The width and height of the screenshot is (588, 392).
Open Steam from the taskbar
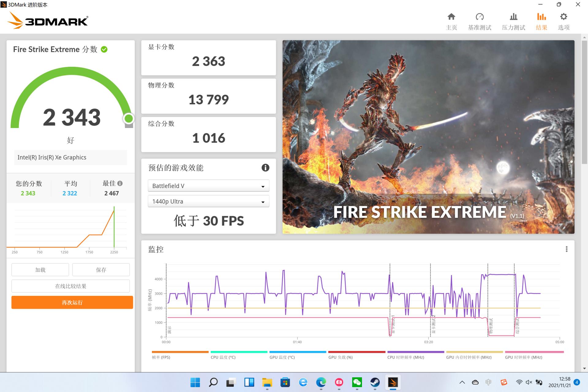click(375, 382)
